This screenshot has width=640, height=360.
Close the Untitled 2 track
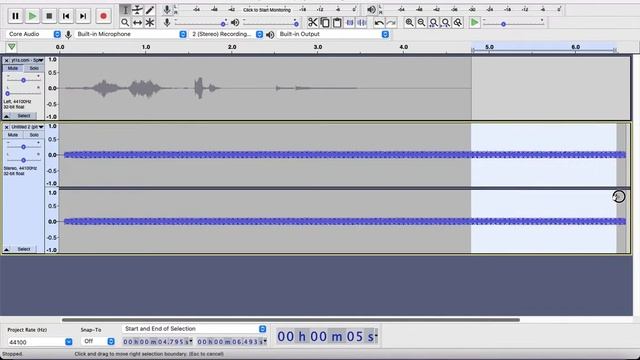coord(6,127)
